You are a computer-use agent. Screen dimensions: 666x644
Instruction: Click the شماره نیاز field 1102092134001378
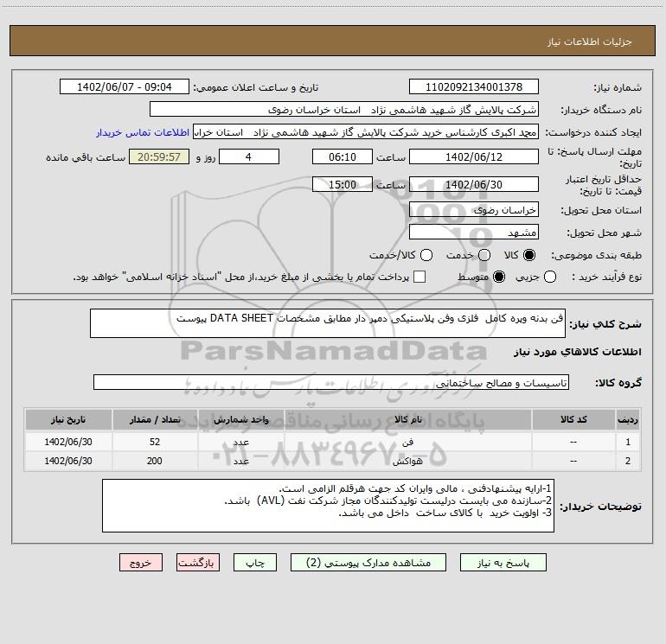click(474, 86)
